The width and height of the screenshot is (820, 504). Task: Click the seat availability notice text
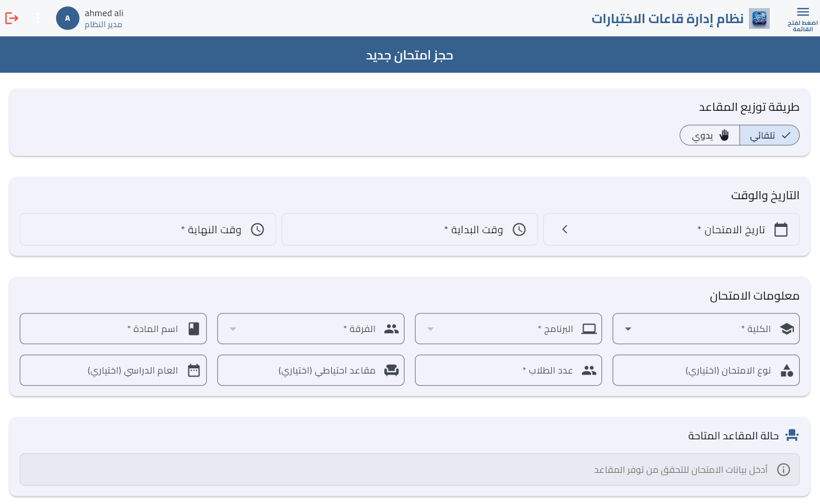coord(681,469)
